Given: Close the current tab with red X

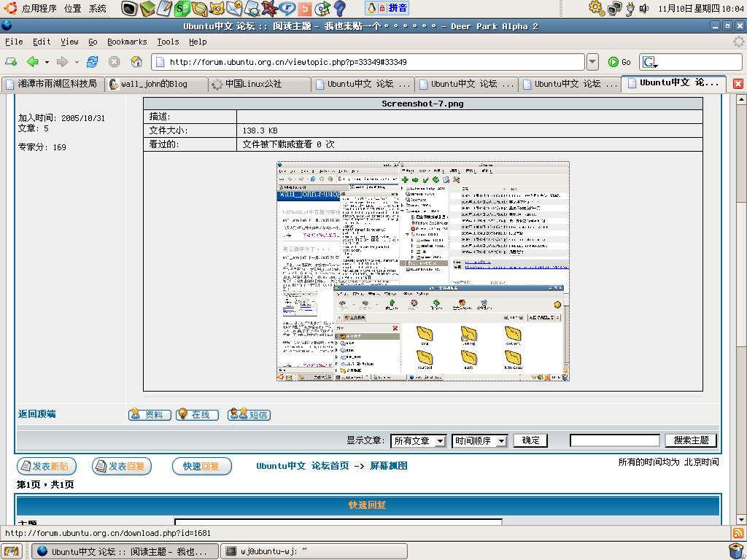Looking at the screenshot, I should point(738,84).
